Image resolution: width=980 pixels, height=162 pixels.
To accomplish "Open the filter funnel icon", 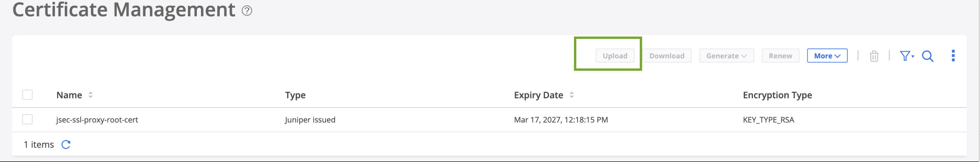I will 906,56.
